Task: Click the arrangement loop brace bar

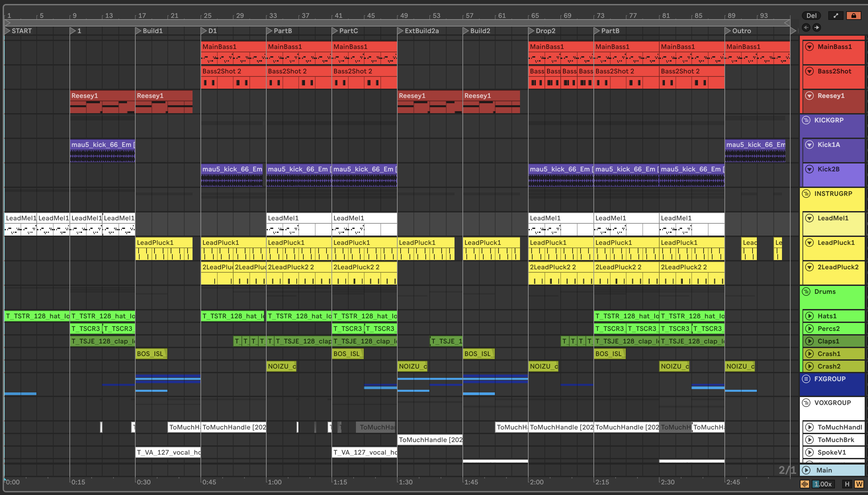Action: click(397, 23)
